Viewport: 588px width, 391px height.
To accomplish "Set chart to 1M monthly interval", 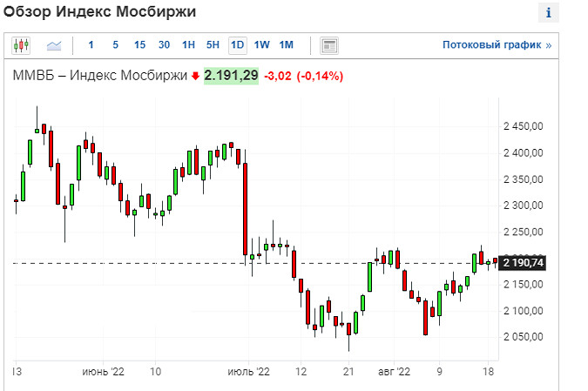I will click(x=287, y=45).
